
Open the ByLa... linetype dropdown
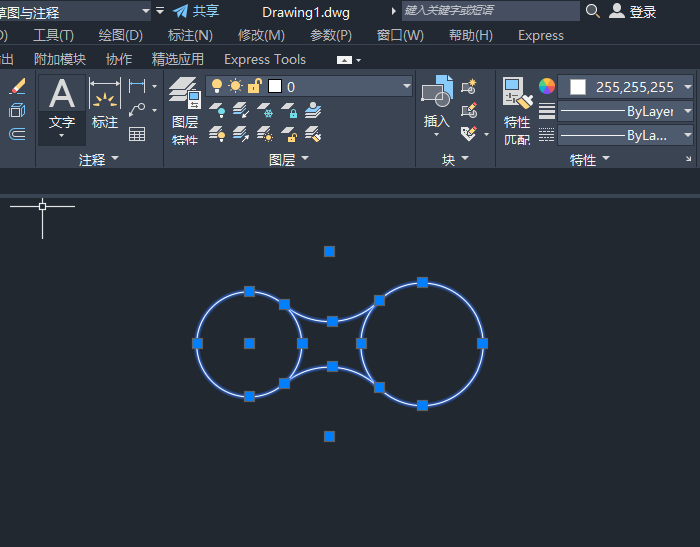tap(688, 135)
